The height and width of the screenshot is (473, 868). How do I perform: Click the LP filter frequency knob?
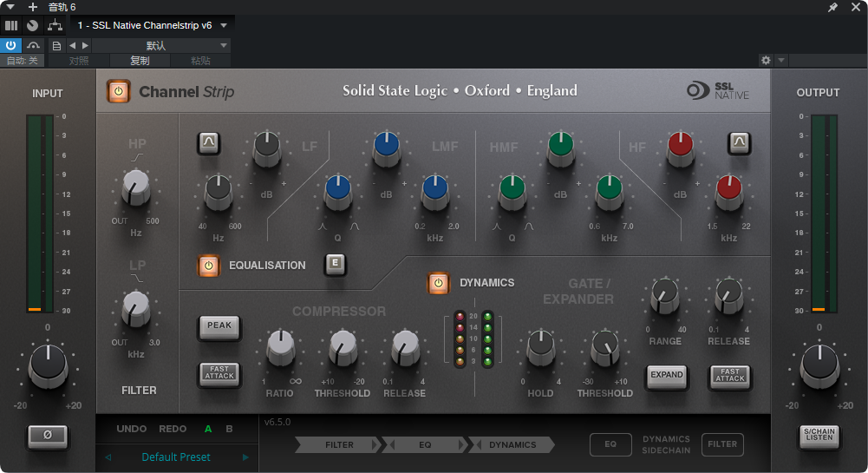click(135, 308)
